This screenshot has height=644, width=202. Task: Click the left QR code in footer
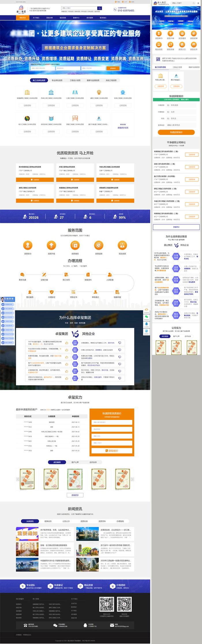pyautogui.click(x=107, y=604)
